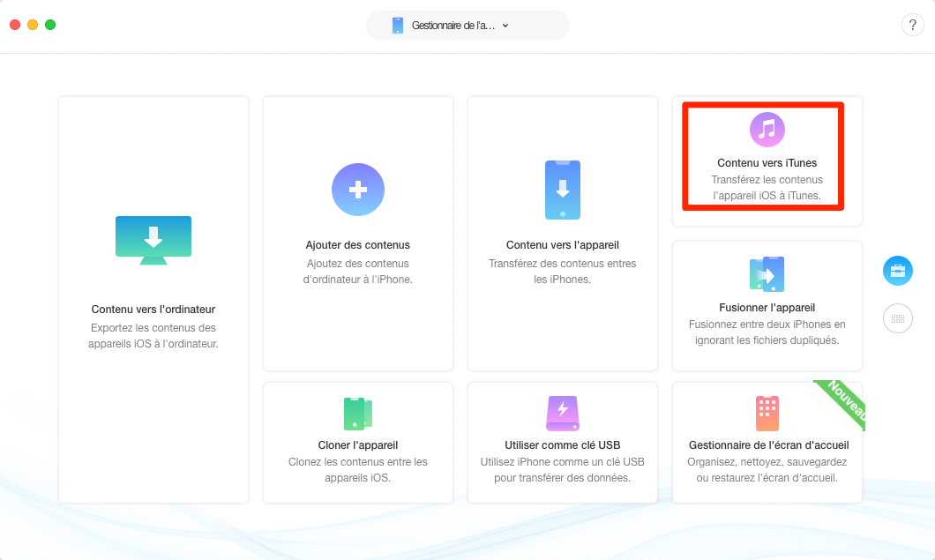
Task: Open the Contenu vers l'ordinateur title
Action: coord(153,309)
